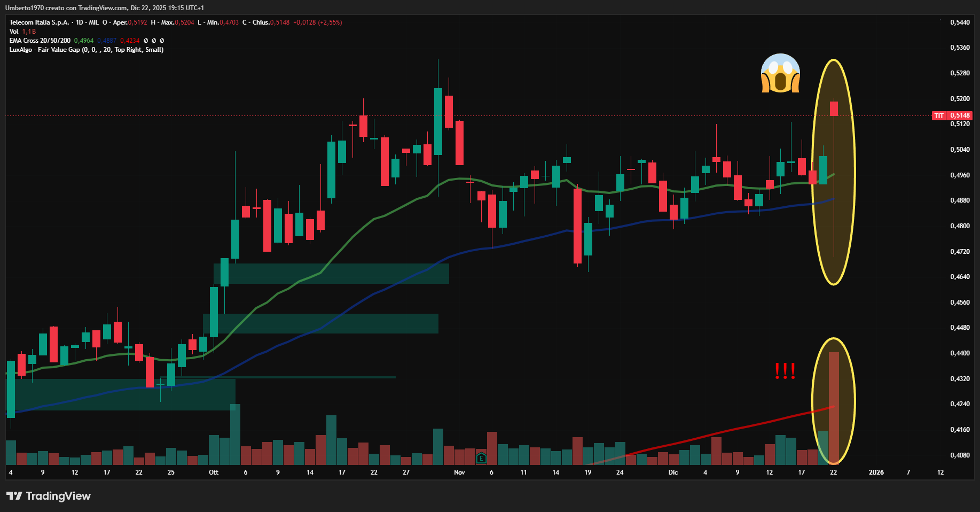Click the 2026 year label on time axis

(876, 472)
